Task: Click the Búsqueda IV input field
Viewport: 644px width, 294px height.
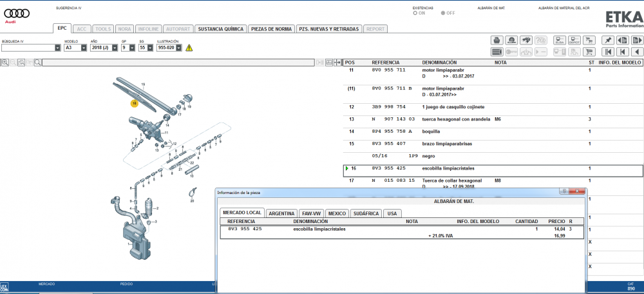Action: tap(28, 48)
